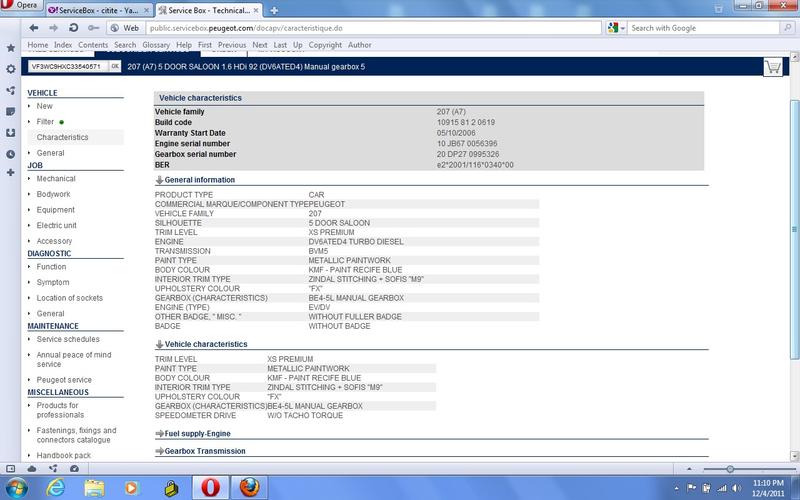The height and width of the screenshot is (500, 800).
Task: Open closed tabs trash icon
Action: click(718, 9)
